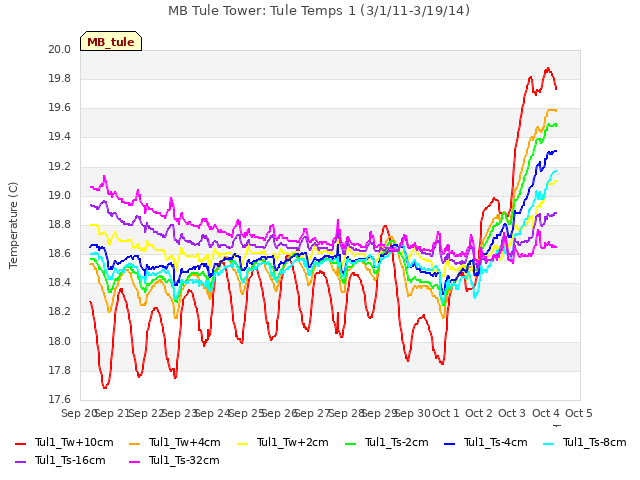The width and height of the screenshot is (640, 480).
Task: Click the 19.4 y-axis tick label
Action: pyautogui.click(x=60, y=137)
